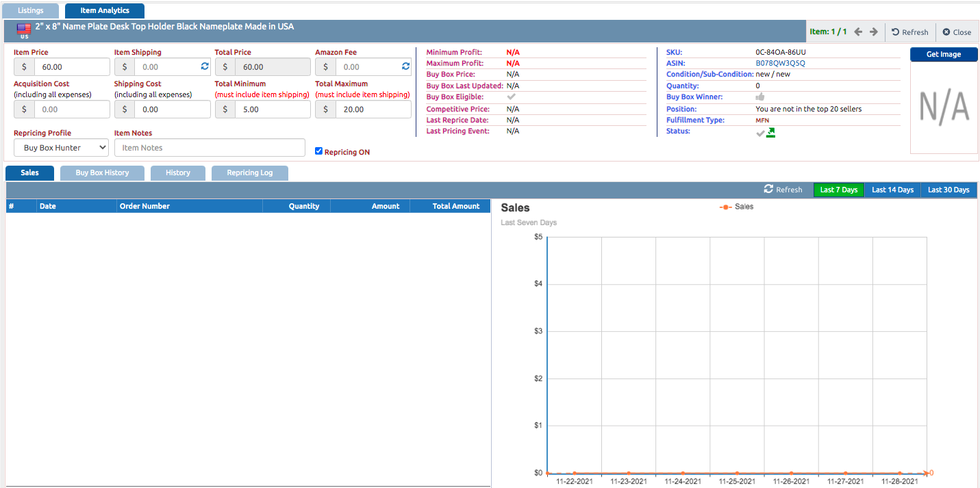The width and height of the screenshot is (980, 488).
Task: Click the Get Image button
Action: (x=944, y=55)
